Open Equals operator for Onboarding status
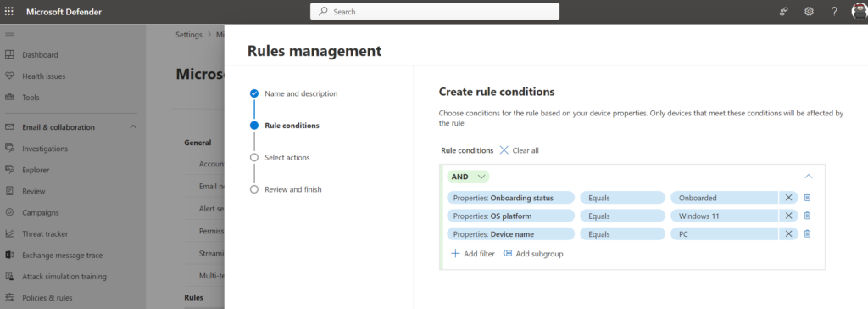868x309 pixels. point(622,198)
